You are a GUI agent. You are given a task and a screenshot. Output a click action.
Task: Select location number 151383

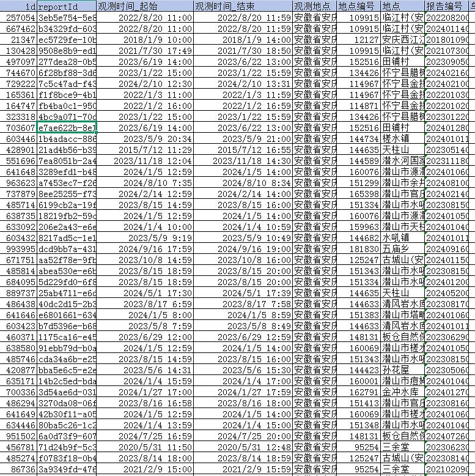coord(358,315)
